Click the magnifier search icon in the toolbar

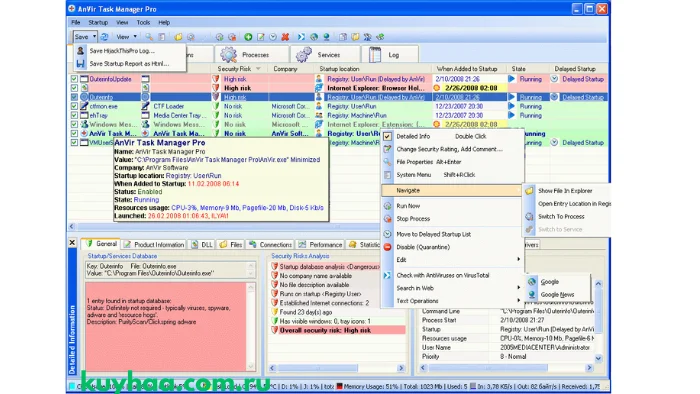pyautogui.click(x=149, y=37)
